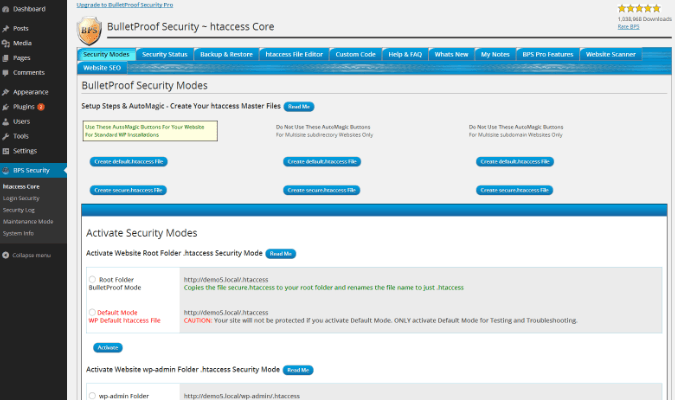
Task: Select wp-admin Folder radio button
Action: tap(92, 396)
